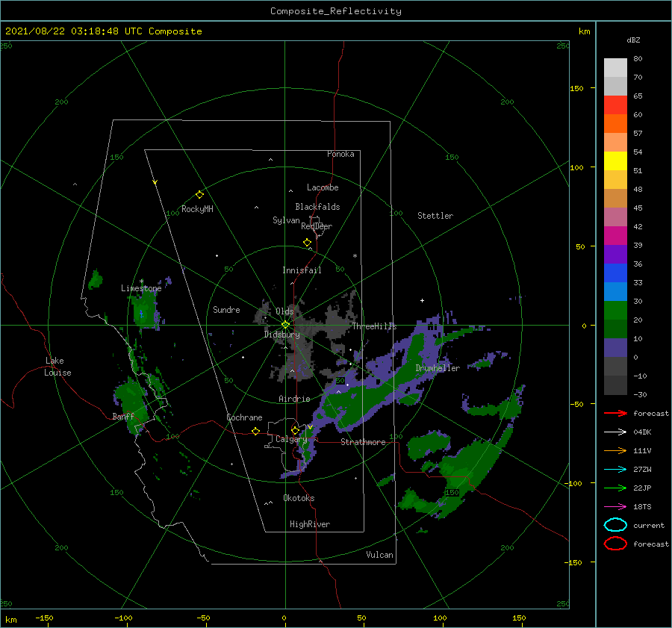
Task: Click the yellow diamond marker south of RedDeer
Action: tap(308, 243)
